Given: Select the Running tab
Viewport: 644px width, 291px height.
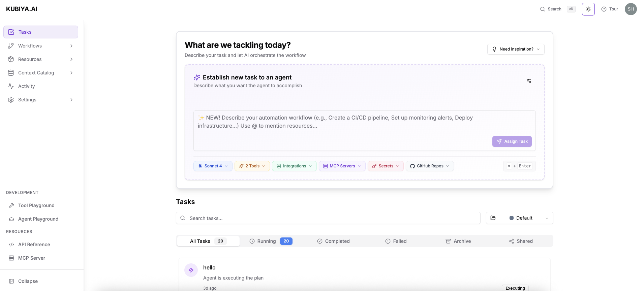Looking at the screenshot, I should pos(271,241).
